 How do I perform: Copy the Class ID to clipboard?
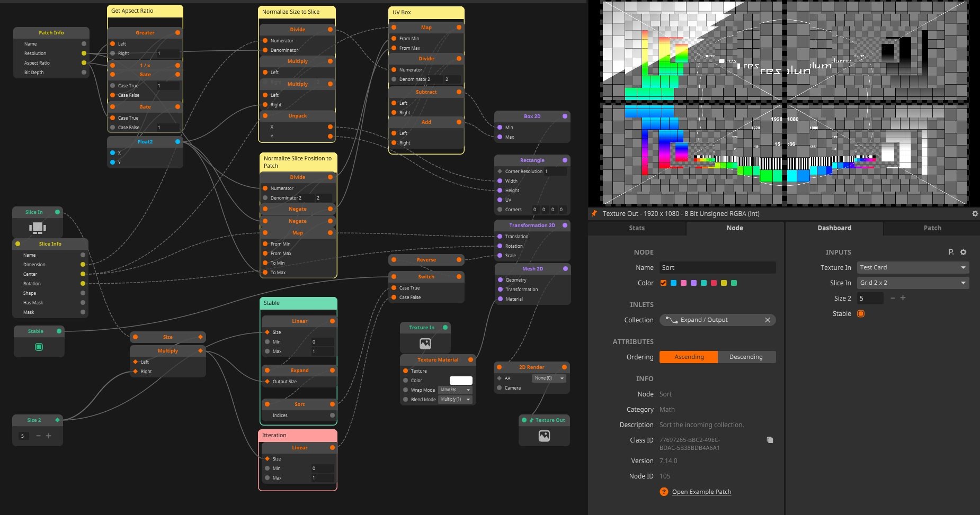pyautogui.click(x=770, y=440)
